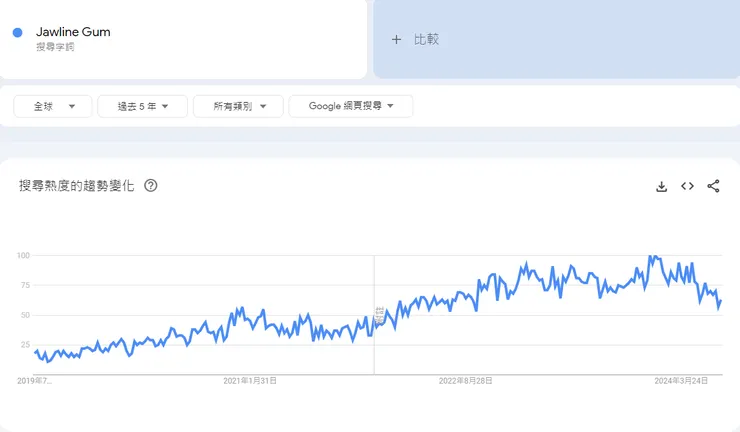Click the 100 y-axis value
The height and width of the screenshot is (432, 740).
pyautogui.click(x=23, y=255)
